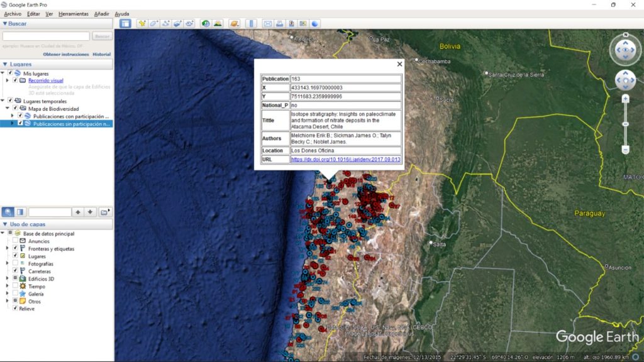Click the search text input field
Image resolution: width=644 pixels, height=362 pixels.
tap(46, 36)
